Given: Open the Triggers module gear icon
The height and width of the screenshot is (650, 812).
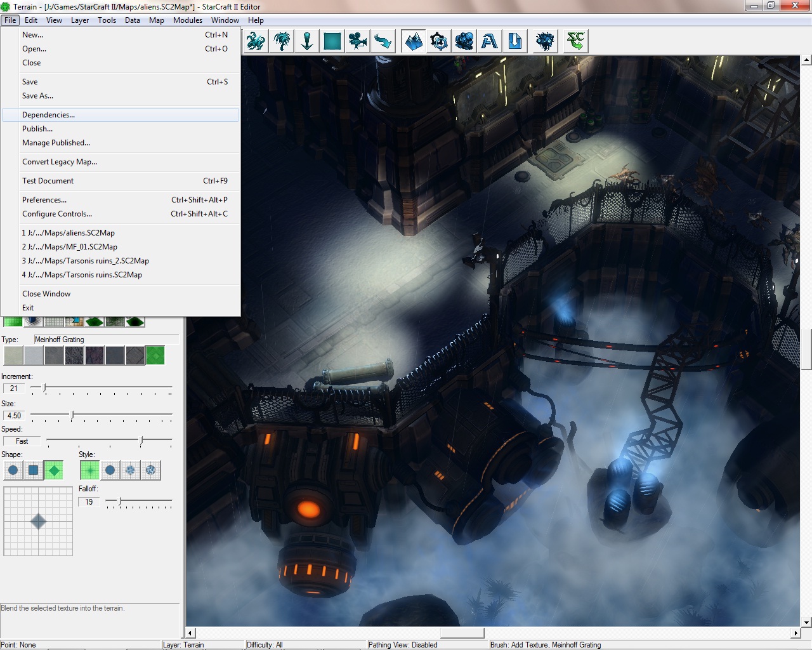Looking at the screenshot, I should (x=439, y=42).
